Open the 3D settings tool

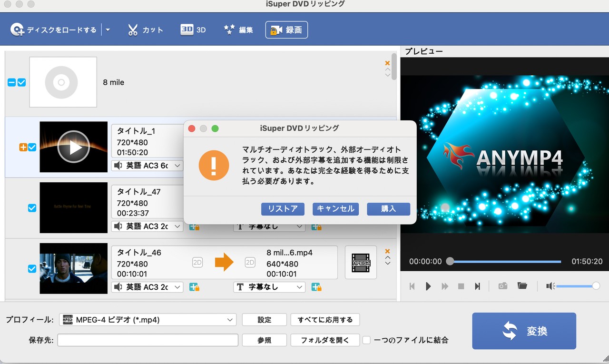click(193, 30)
